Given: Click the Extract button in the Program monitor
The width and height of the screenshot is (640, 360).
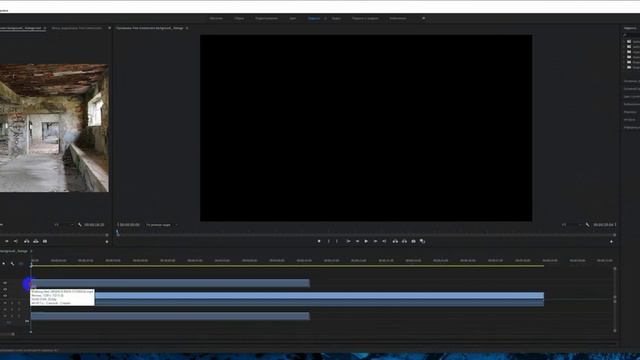Looking at the screenshot, I should point(404,241).
